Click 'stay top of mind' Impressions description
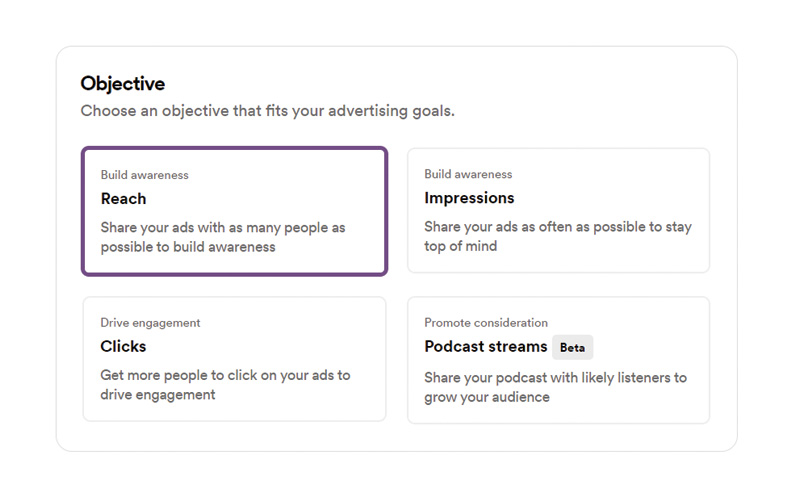800x500 pixels. (x=558, y=237)
